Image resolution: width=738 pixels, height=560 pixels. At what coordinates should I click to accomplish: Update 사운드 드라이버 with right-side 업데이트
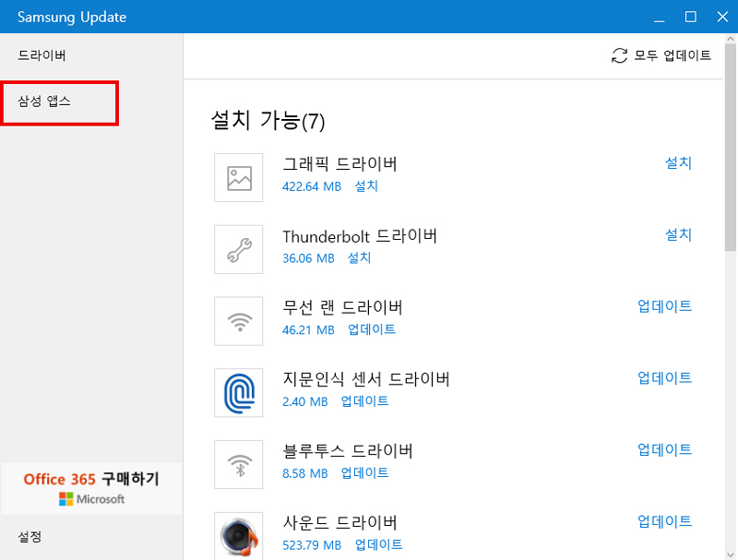[x=664, y=521]
